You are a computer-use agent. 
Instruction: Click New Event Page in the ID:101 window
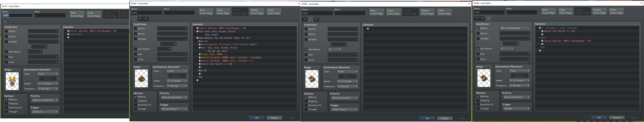tap(77, 14)
